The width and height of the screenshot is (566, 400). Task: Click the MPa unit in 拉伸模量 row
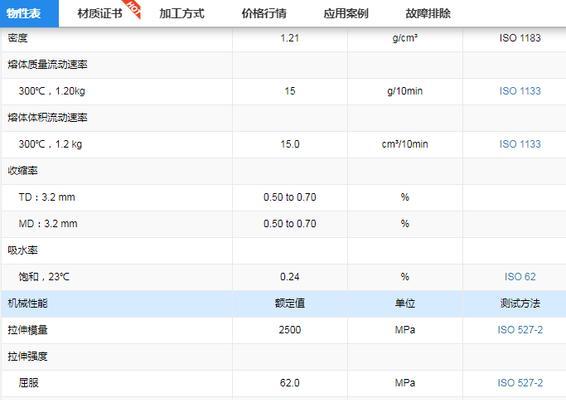click(x=405, y=330)
